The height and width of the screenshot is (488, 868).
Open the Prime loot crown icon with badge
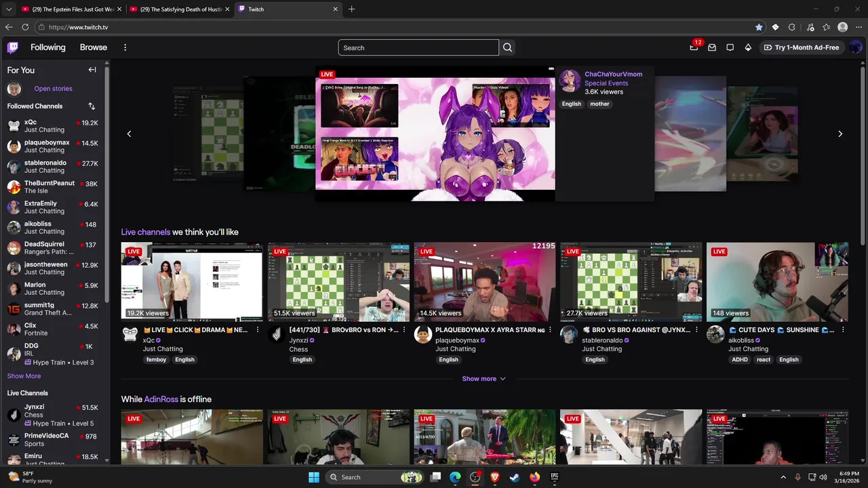(694, 47)
